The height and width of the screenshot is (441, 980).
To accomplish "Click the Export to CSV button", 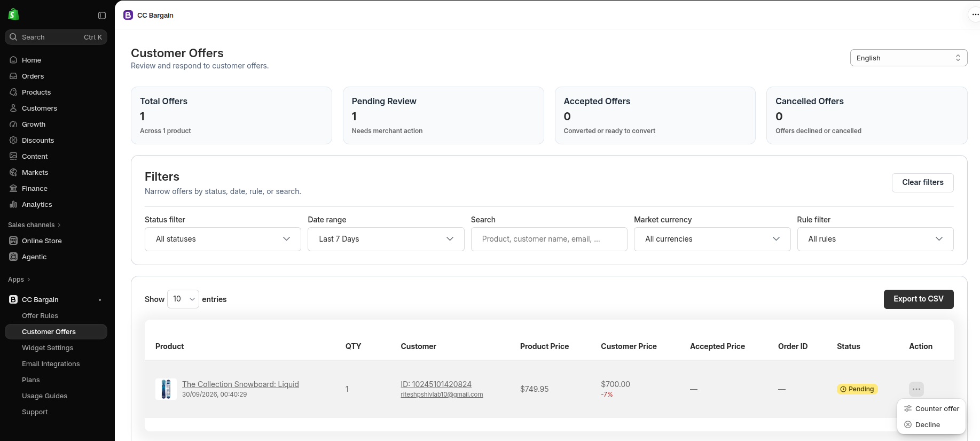I will point(919,299).
